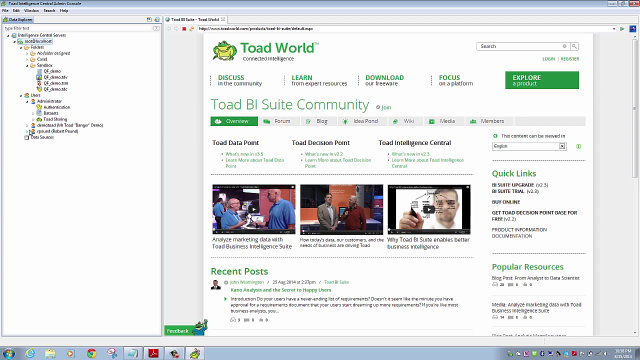Open the English language dropdown
Screen dimensions: 640x360
[529, 147]
